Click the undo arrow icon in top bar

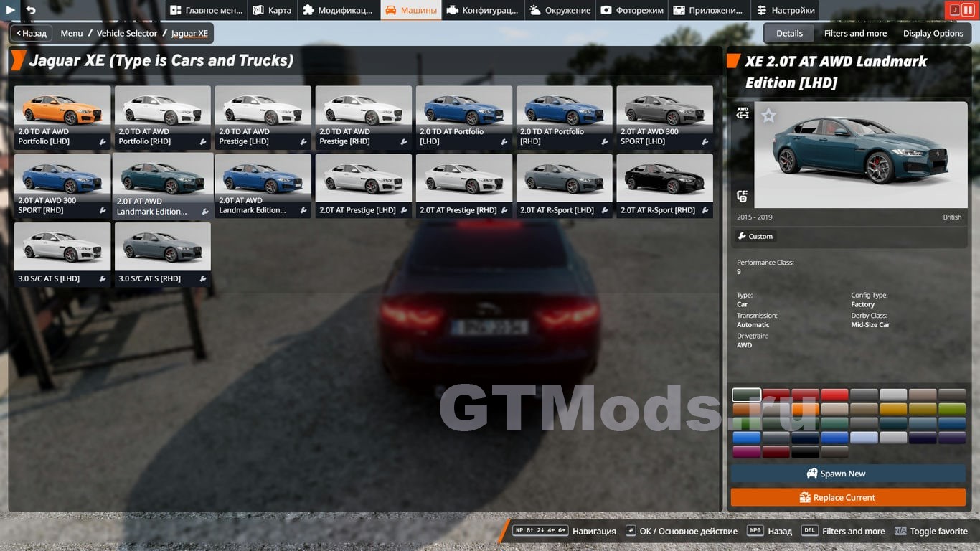[31, 10]
